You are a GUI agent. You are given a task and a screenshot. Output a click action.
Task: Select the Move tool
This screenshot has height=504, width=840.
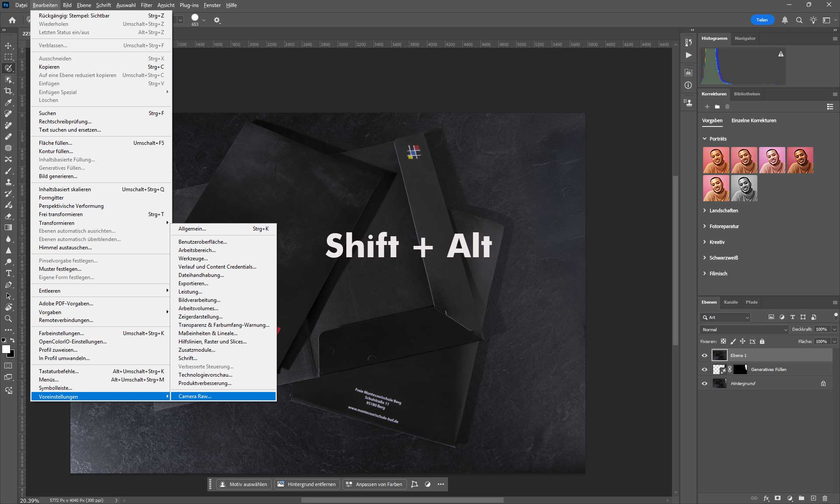(x=8, y=45)
